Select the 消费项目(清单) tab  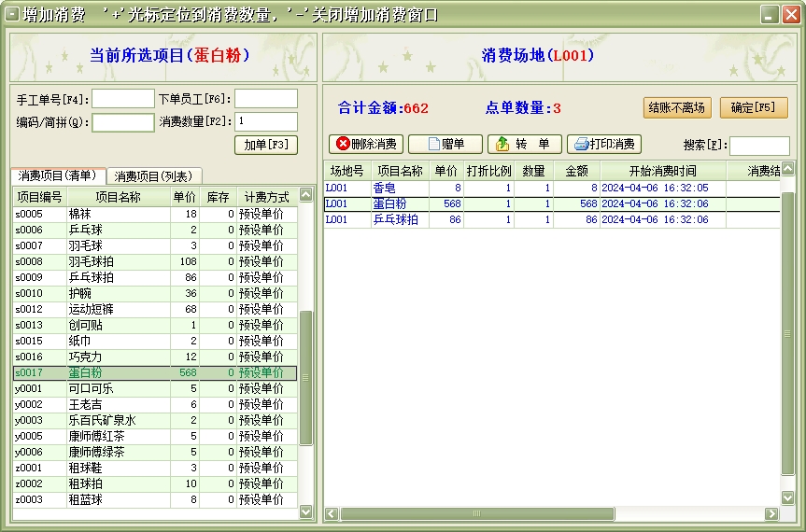click(57, 175)
